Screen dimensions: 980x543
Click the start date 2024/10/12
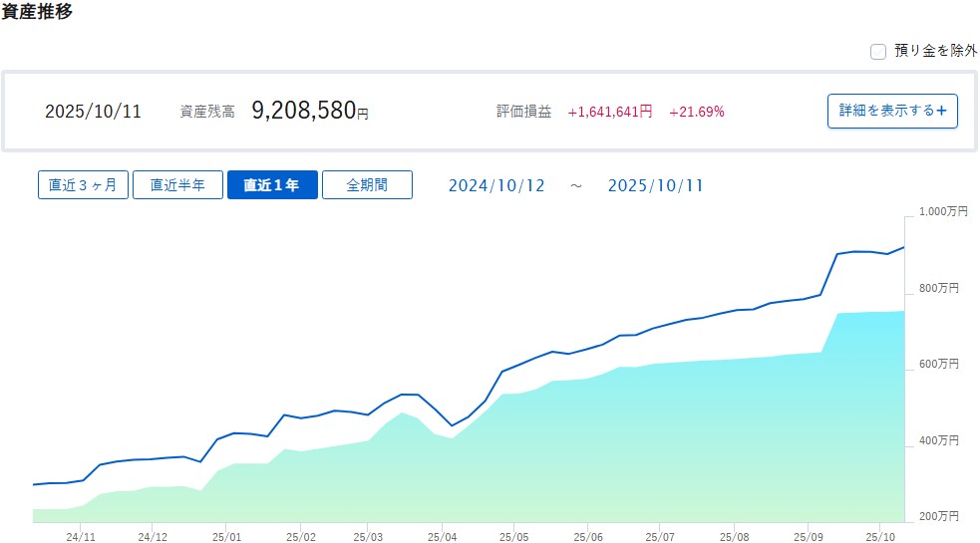(x=496, y=186)
